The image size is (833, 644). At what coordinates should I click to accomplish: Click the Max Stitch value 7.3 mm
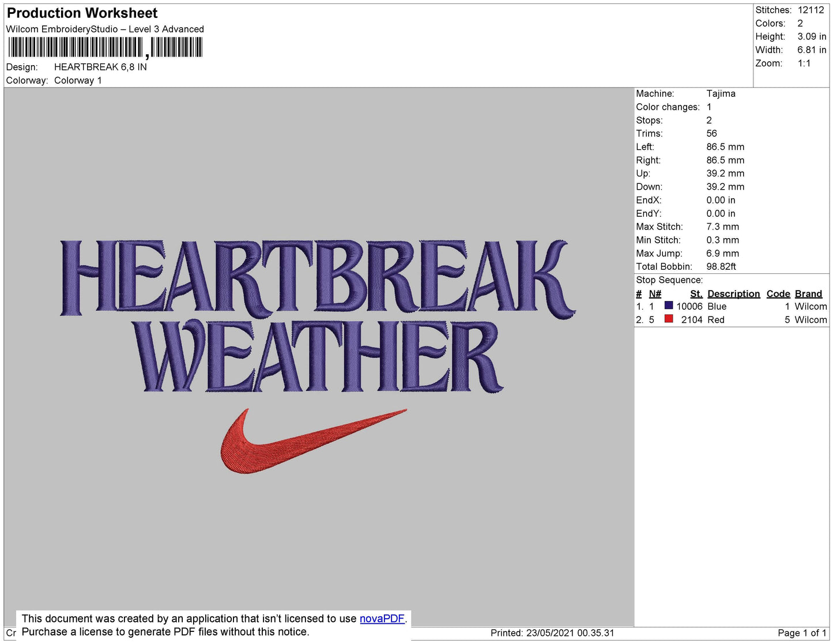tap(722, 227)
